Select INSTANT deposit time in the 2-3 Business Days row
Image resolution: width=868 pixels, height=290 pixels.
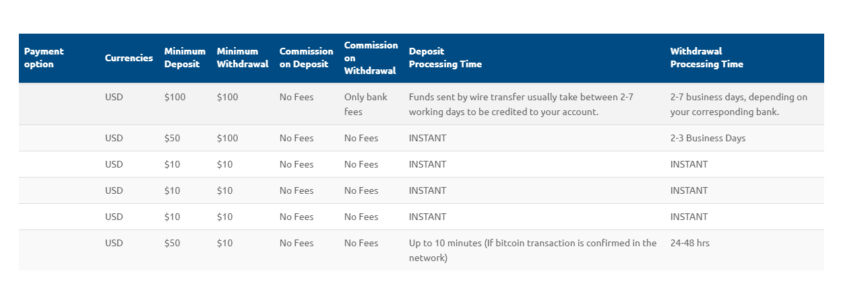coord(427,138)
